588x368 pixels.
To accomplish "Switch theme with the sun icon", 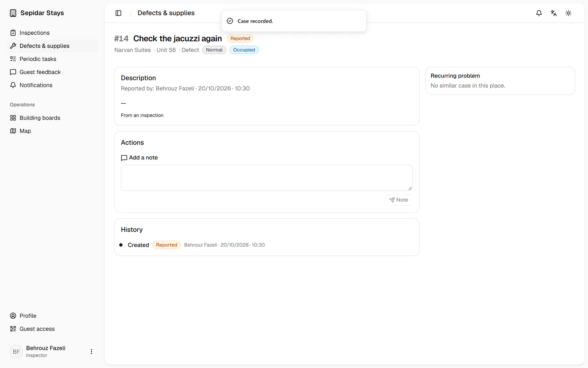I will tap(568, 13).
